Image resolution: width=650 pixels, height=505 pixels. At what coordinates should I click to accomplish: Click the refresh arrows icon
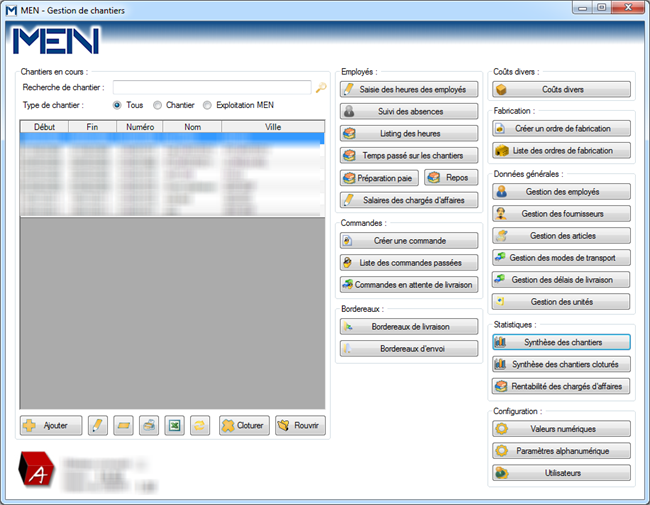pyautogui.click(x=200, y=425)
